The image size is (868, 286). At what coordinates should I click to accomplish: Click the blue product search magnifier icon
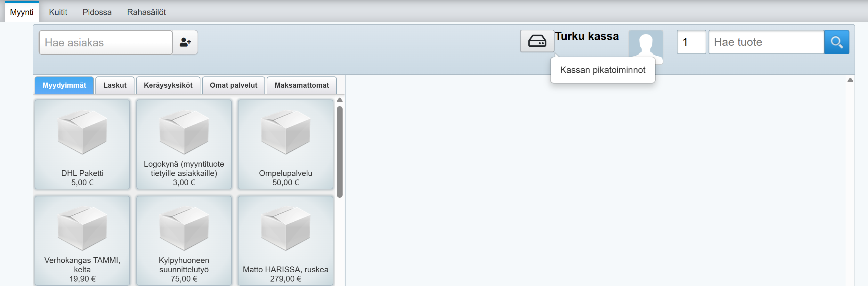(x=836, y=42)
